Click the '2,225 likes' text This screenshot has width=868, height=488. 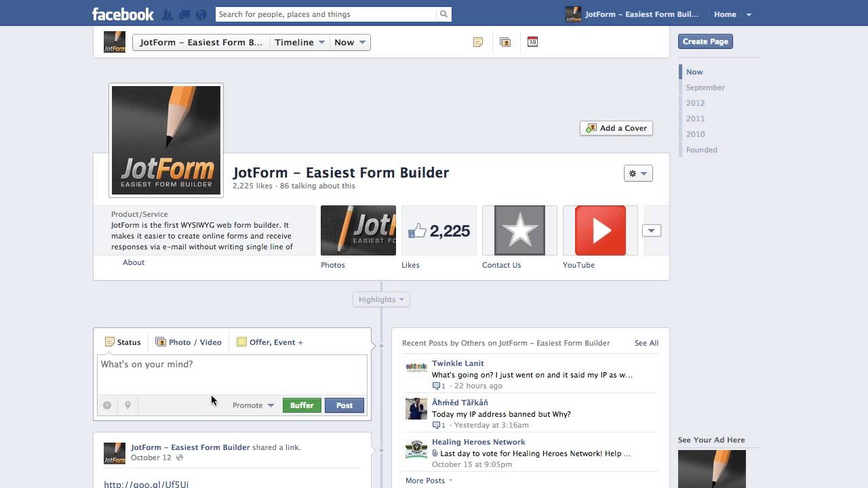pos(252,186)
